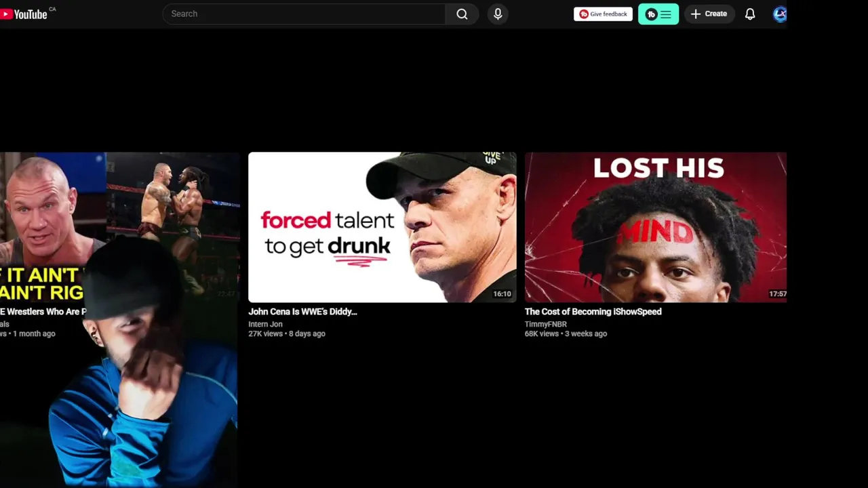Viewport: 868px width, 488px height.
Task: Toggle the teal extension menu button
Action: click(658, 14)
